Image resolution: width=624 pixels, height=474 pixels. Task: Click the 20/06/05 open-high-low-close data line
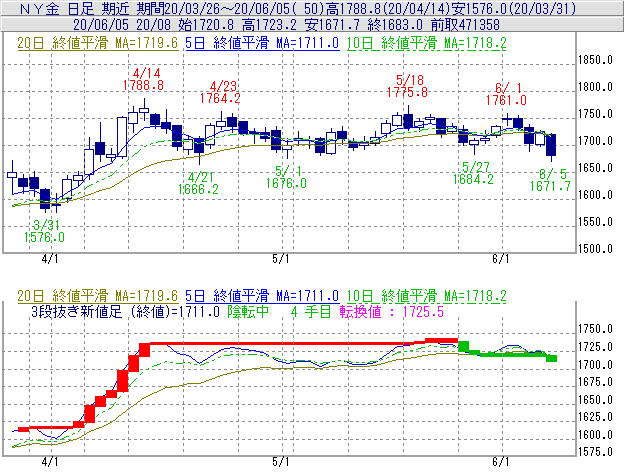286,25
